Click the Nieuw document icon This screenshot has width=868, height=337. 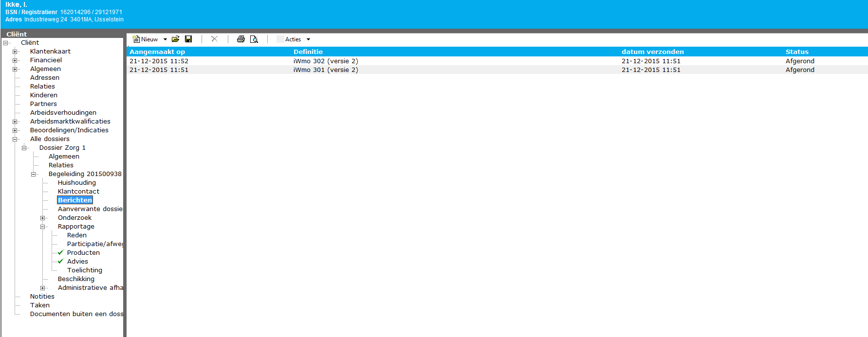tap(137, 39)
